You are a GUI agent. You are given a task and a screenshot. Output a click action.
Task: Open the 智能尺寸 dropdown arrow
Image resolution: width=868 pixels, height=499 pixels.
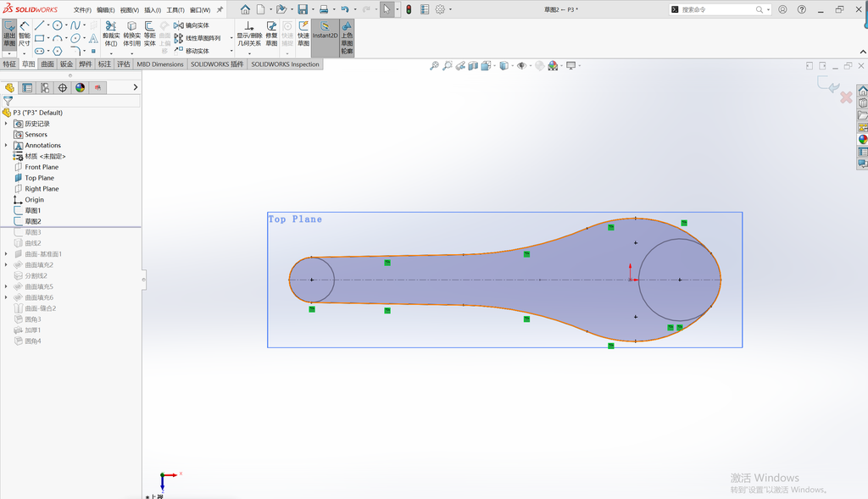coord(25,53)
